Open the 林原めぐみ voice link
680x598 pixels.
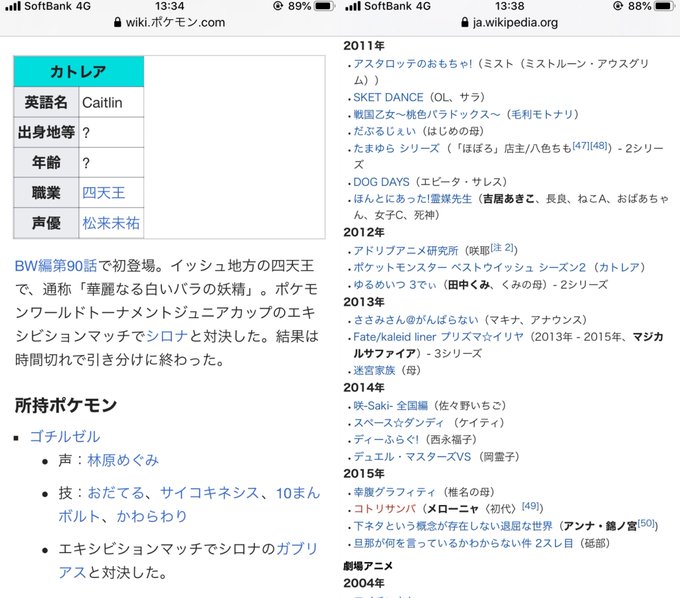point(123,460)
